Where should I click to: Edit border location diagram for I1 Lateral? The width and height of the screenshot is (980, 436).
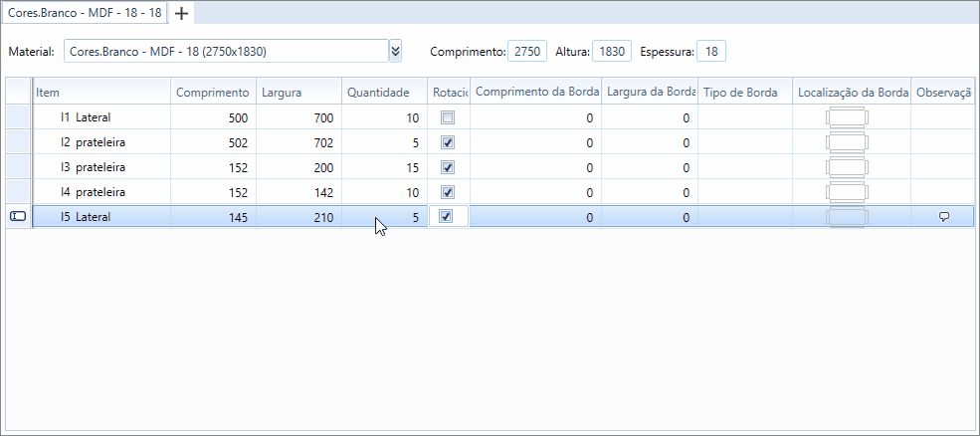848,117
